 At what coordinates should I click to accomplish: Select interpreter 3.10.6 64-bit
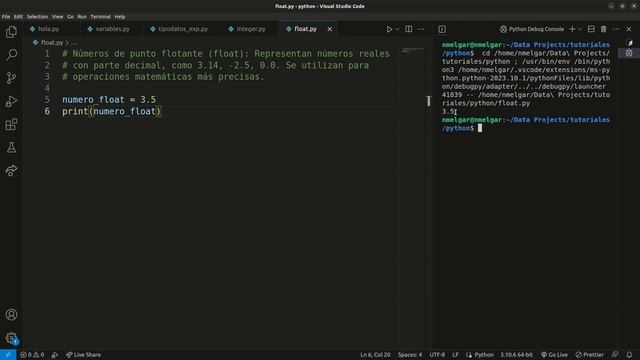pos(516,355)
